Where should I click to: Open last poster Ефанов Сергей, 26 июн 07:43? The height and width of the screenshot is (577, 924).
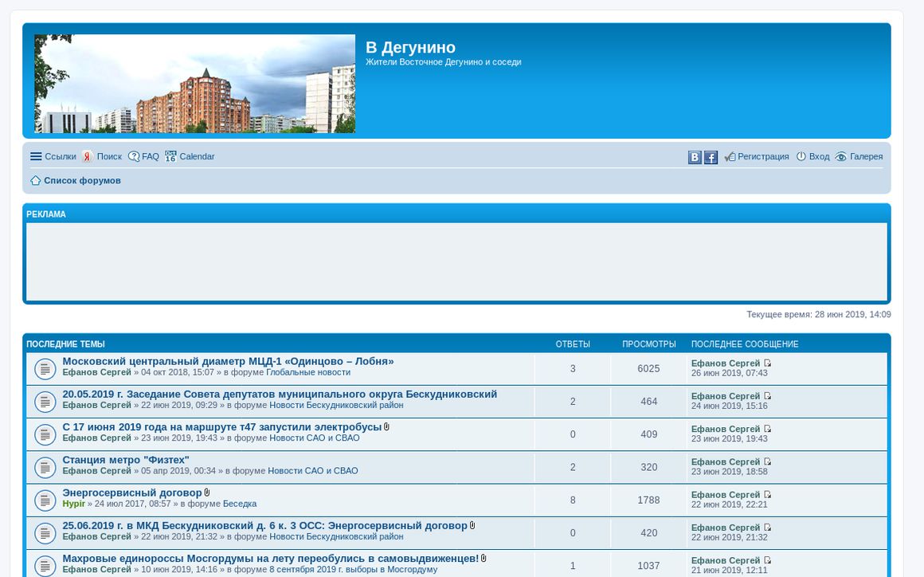click(x=726, y=363)
